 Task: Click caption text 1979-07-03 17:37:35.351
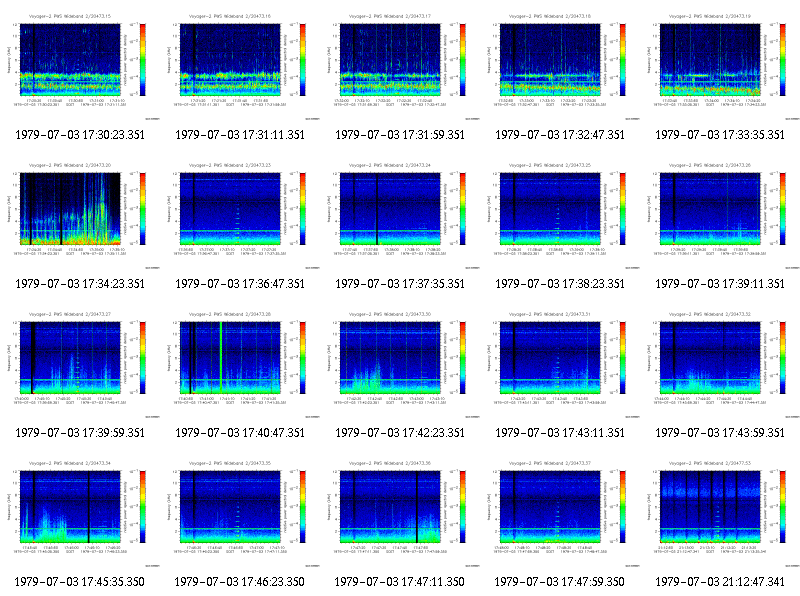(400, 284)
